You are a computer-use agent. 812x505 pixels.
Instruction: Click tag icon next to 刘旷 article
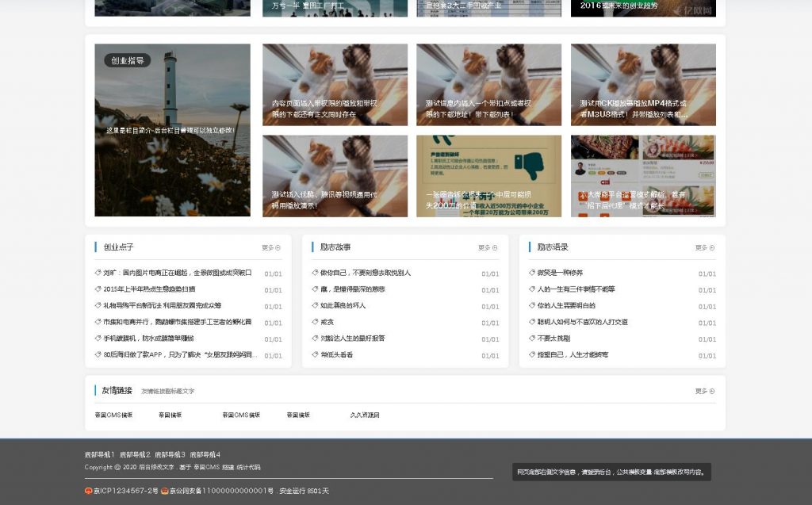[98, 273]
